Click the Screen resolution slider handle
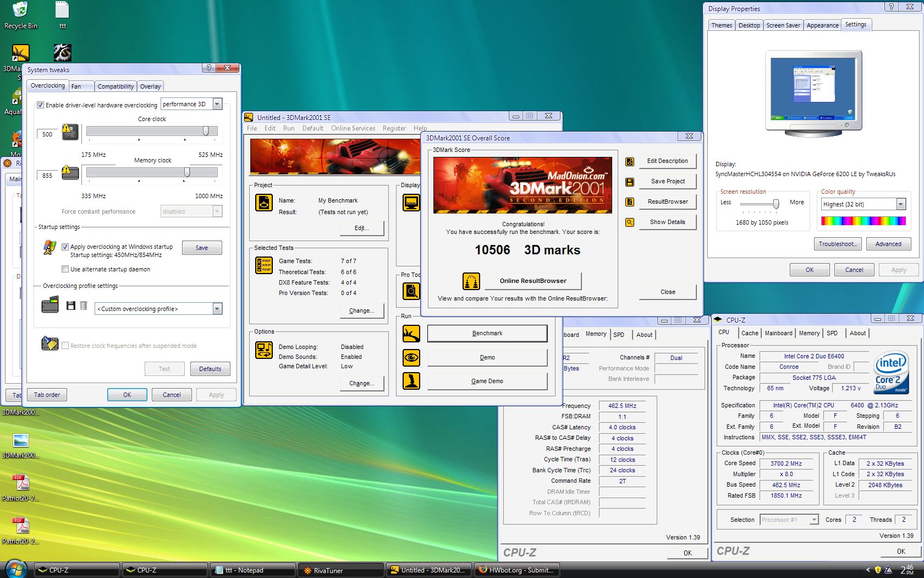The width and height of the screenshot is (924, 578). [x=776, y=204]
